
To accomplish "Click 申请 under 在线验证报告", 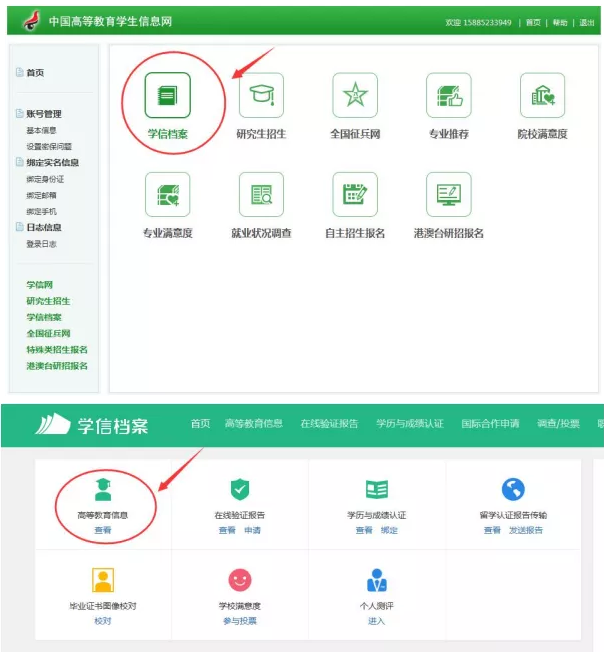I will pos(253,530).
